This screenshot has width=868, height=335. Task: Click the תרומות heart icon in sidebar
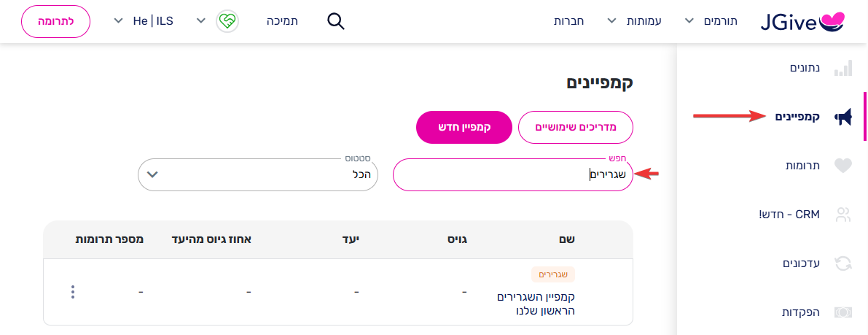click(842, 166)
